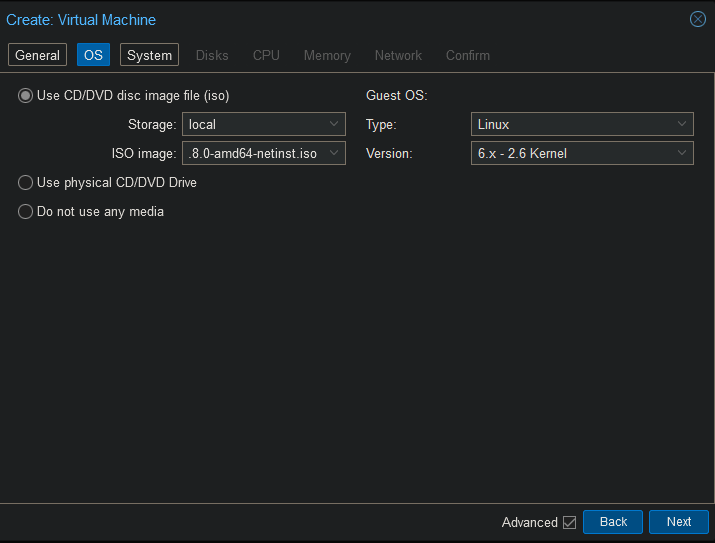This screenshot has height=543, width=715.
Task: Open the Storage dropdown arrow
Action: (x=334, y=125)
